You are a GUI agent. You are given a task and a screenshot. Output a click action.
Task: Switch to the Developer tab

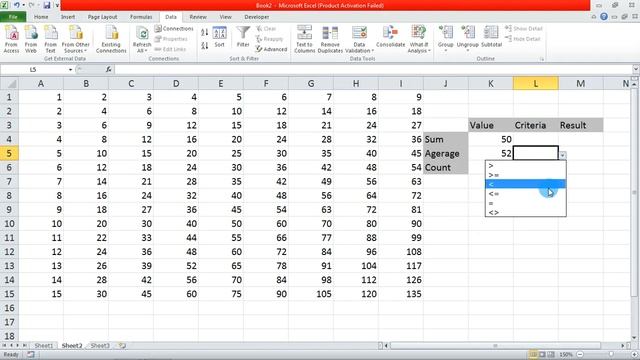point(257,17)
